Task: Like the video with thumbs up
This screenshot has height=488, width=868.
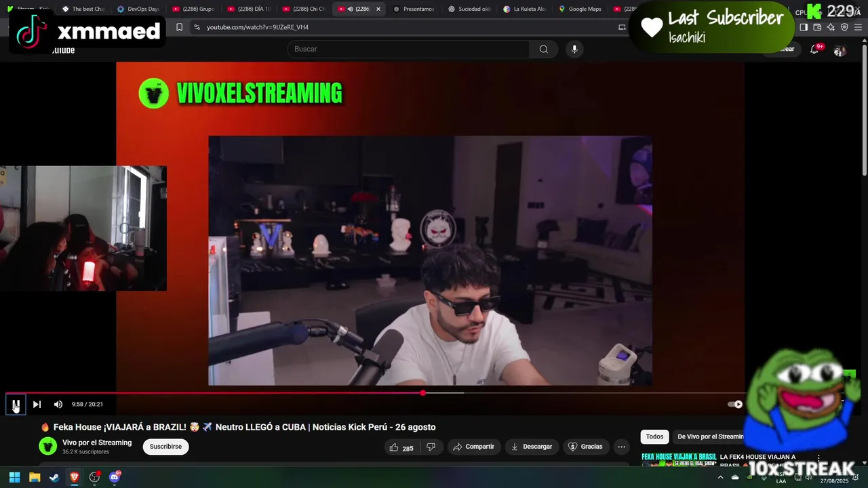Action: point(401,447)
